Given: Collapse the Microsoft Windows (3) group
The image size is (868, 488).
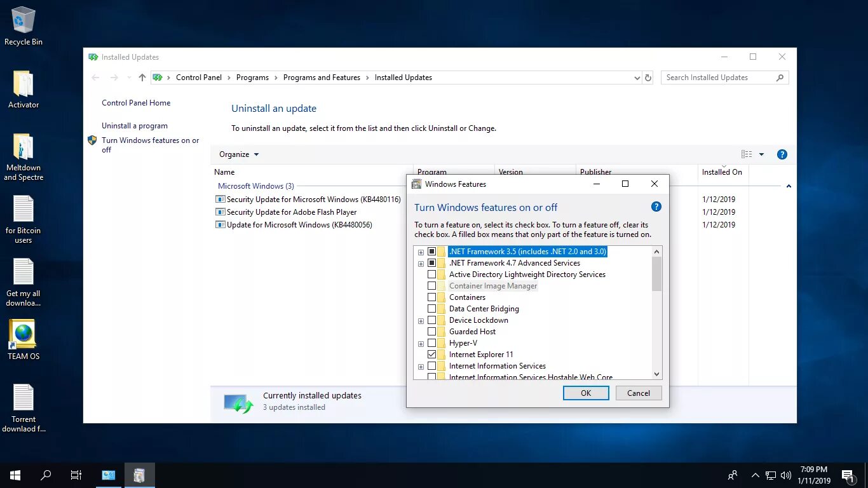Looking at the screenshot, I should point(789,186).
